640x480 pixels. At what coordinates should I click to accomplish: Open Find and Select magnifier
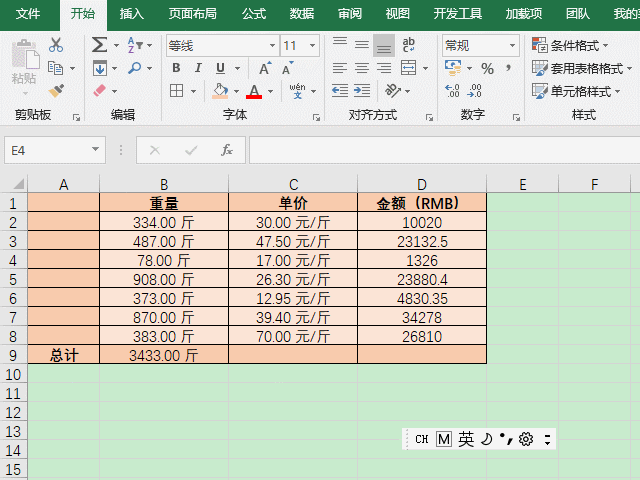[x=135, y=68]
